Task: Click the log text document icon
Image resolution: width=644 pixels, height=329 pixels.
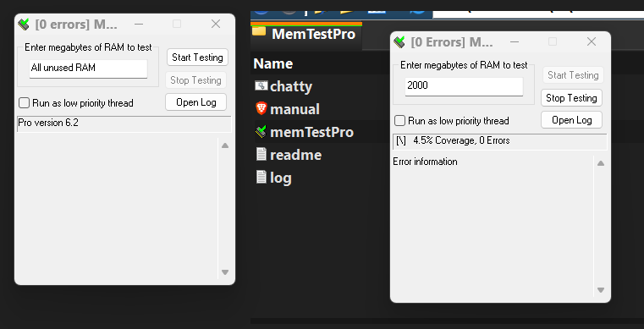Action: tap(261, 177)
